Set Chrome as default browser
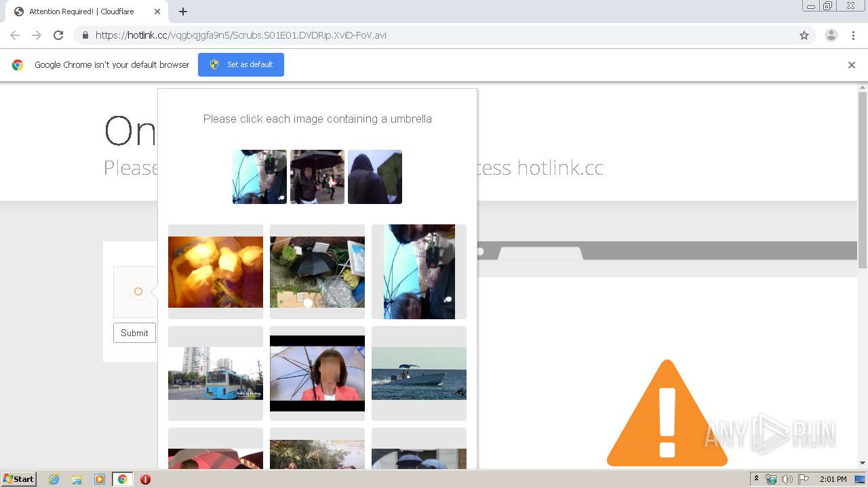 [241, 64]
